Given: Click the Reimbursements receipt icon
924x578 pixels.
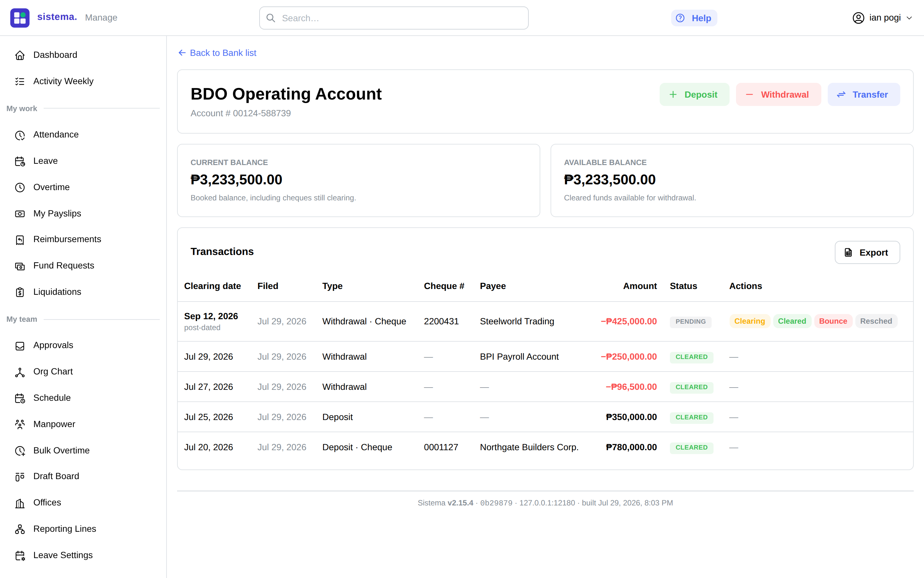Looking at the screenshot, I should point(20,240).
